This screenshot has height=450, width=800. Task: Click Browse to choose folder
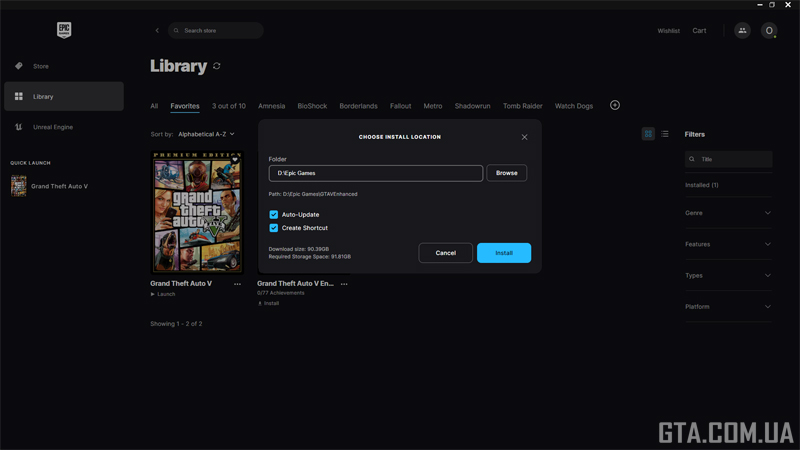click(507, 173)
